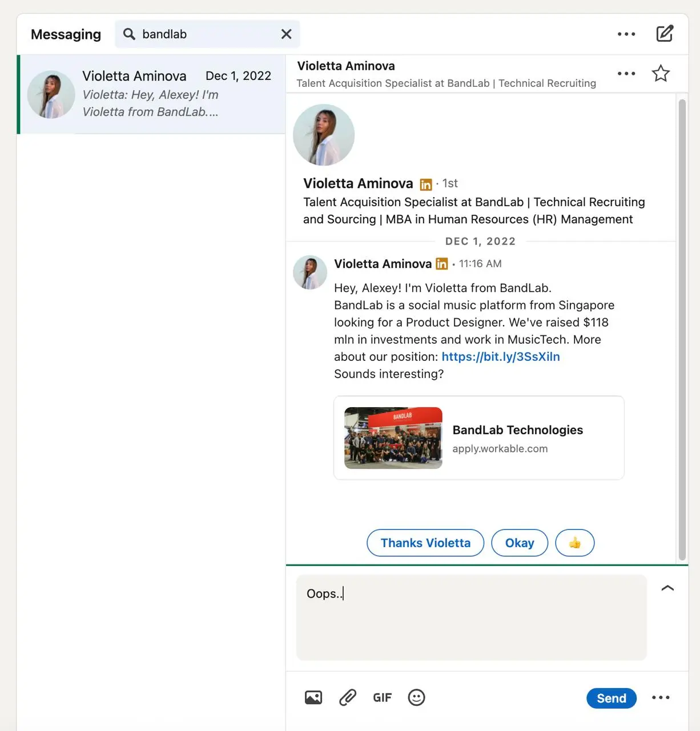The image size is (700, 731).
Task: Click Talent Acquisition Specialist subtitle in header
Action: point(446,83)
